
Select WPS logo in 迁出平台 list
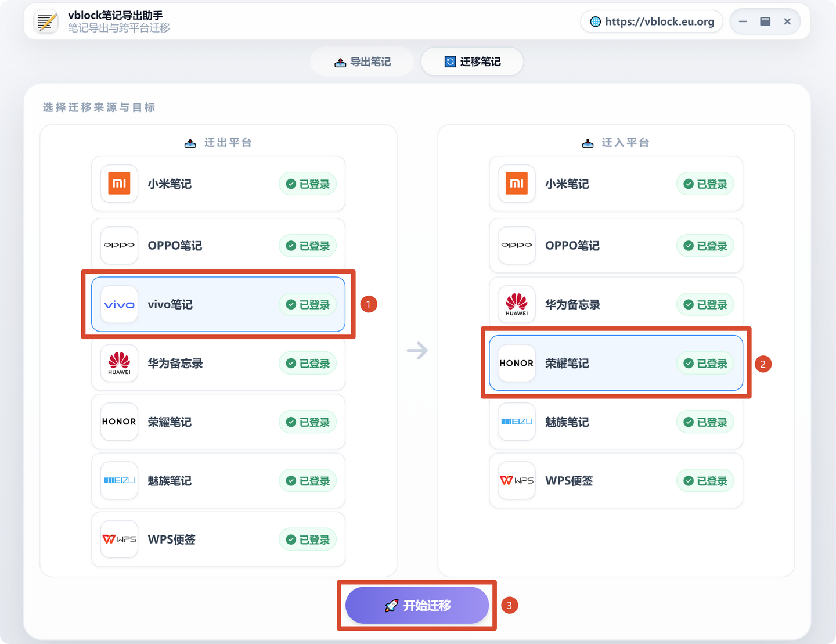[x=119, y=539]
